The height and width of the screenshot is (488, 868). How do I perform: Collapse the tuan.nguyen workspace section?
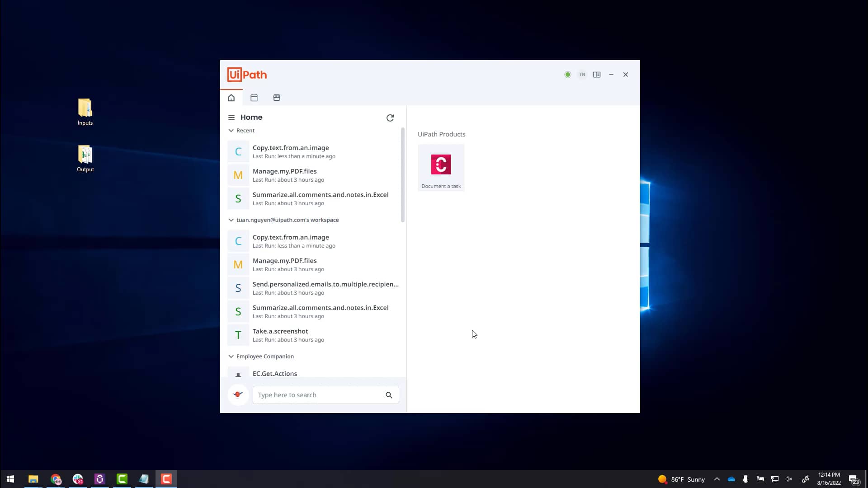point(231,220)
